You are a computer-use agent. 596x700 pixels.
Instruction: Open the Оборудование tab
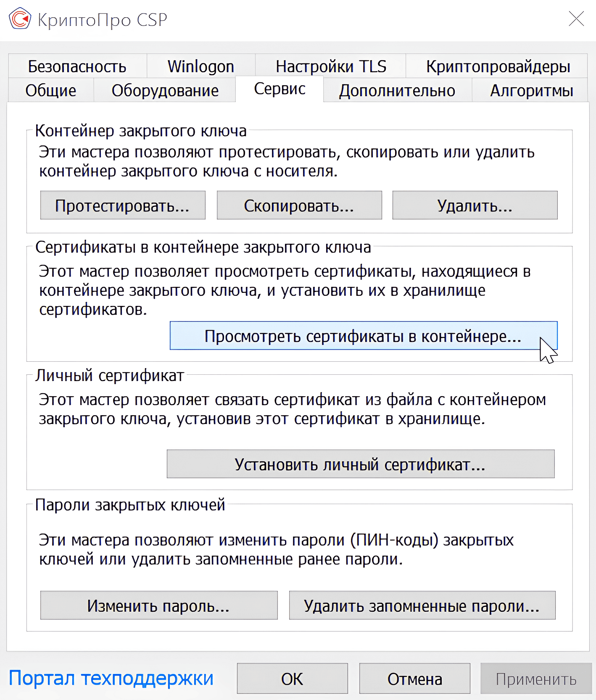tap(165, 90)
